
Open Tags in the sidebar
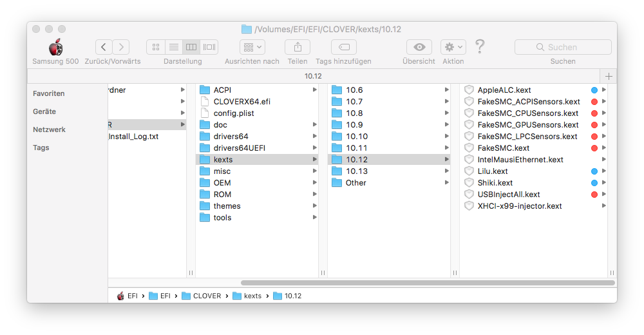pos(41,148)
